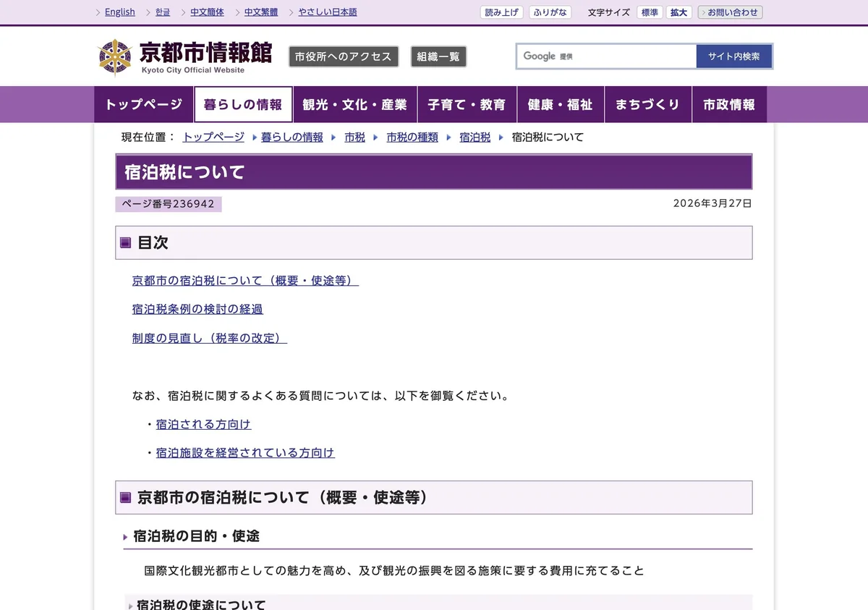Screen dimensions: 868x610
Task: Set text size to 拡大
Action: click(678, 12)
